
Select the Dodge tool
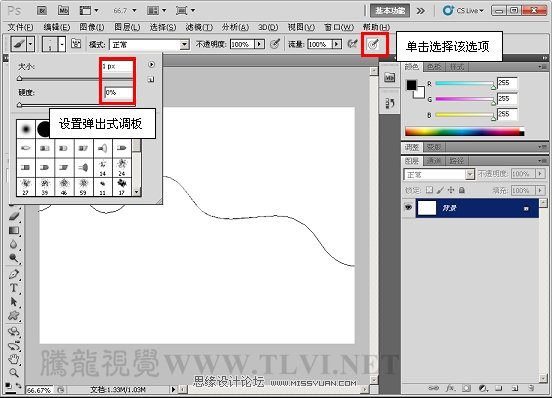point(14,258)
